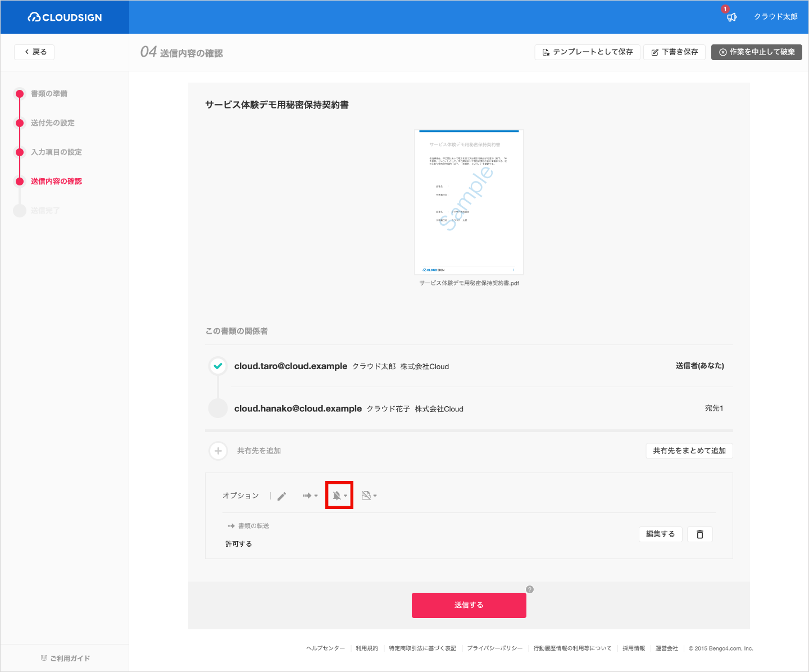Click 共有先を追加 text
The height and width of the screenshot is (672, 809).
point(259,451)
